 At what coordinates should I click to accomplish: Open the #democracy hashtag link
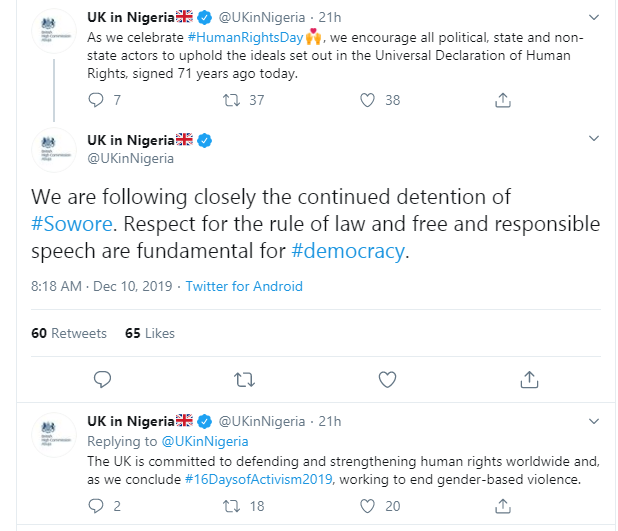click(x=348, y=251)
